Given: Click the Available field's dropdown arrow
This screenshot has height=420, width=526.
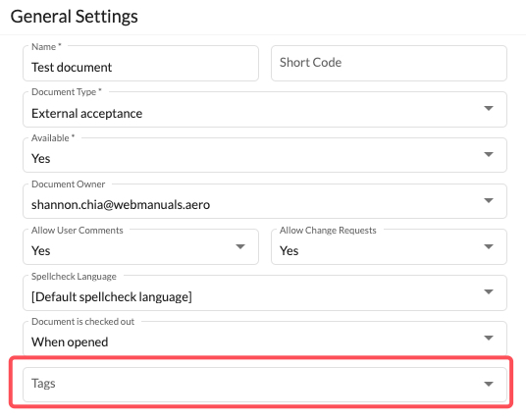Looking at the screenshot, I should [x=489, y=154].
